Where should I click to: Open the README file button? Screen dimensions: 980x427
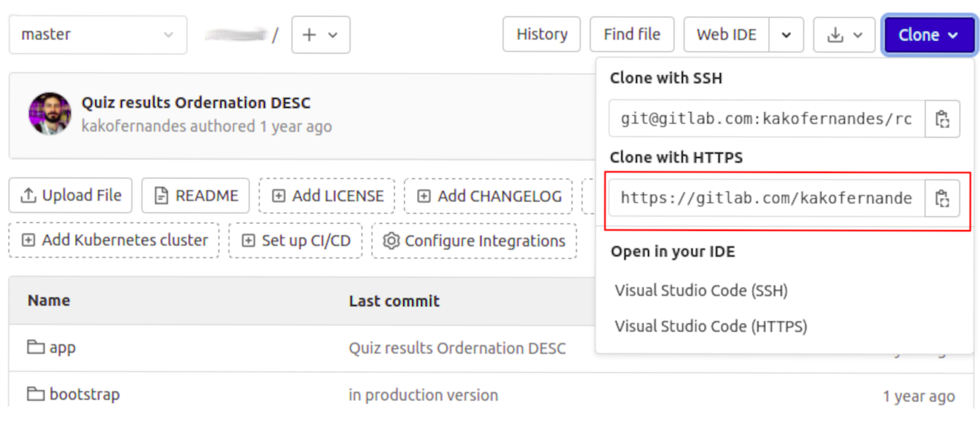[195, 196]
